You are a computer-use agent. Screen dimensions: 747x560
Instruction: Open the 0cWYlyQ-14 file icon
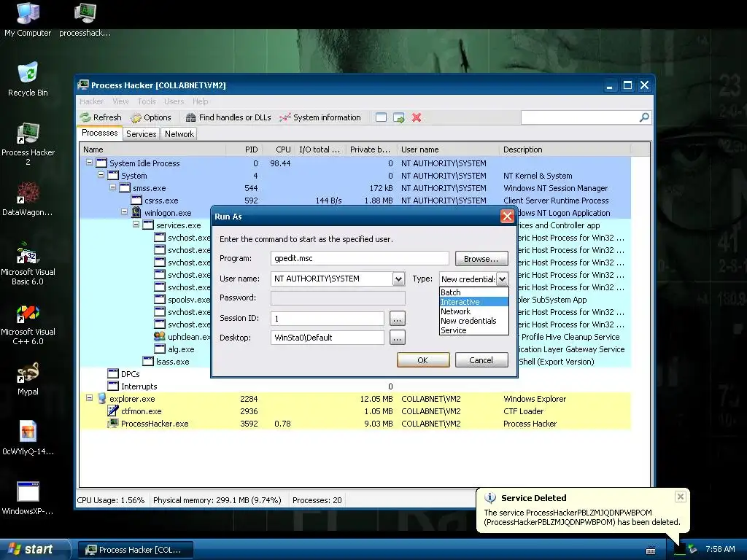(28, 438)
